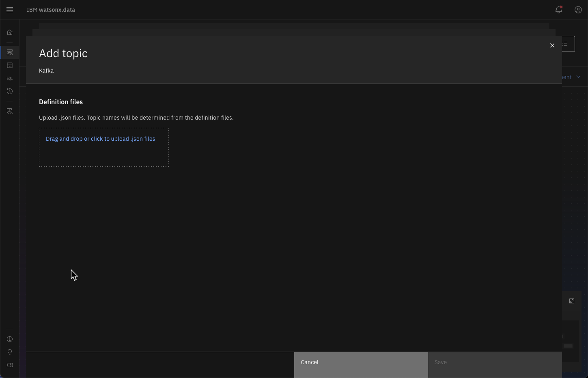Click the IBM watsonx.data title
Screen dimensions: 588x378
(51, 10)
